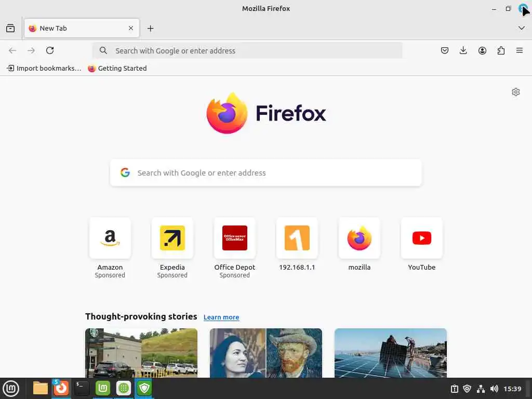Select the New Tab tab
This screenshot has height=399, width=532.
82,28
